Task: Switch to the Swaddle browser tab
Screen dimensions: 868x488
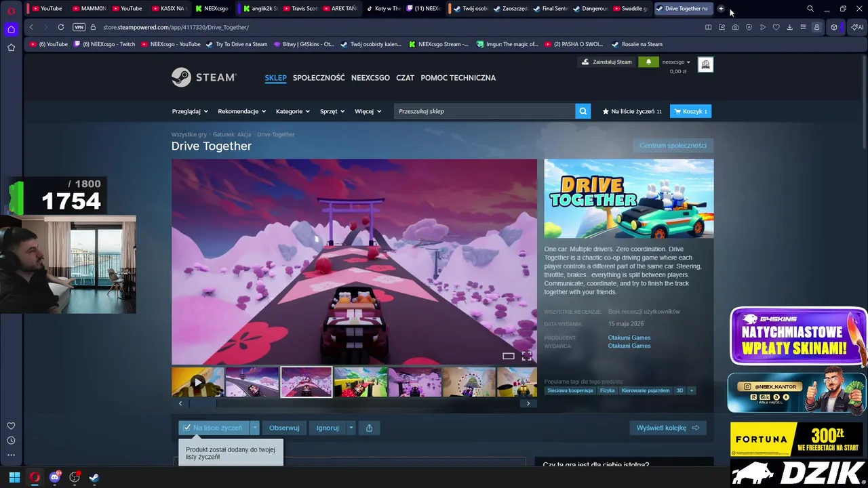Action: [630, 9]
